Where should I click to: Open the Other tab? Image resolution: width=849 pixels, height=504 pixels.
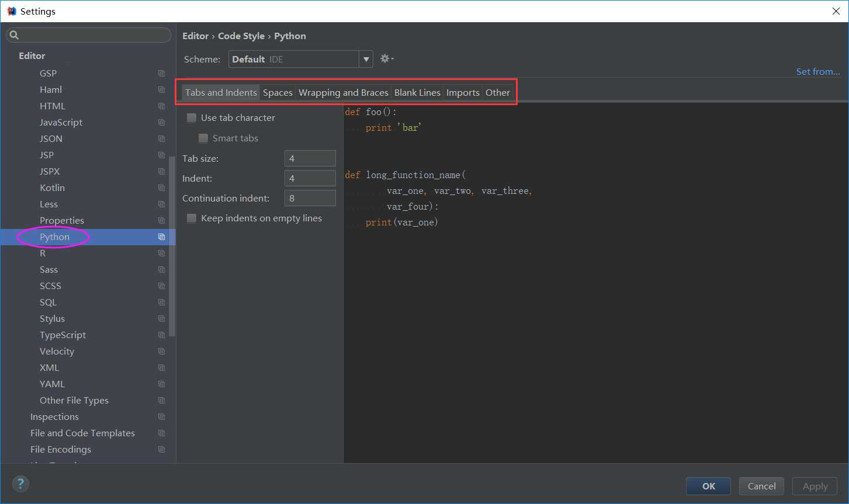coord(498,92)
